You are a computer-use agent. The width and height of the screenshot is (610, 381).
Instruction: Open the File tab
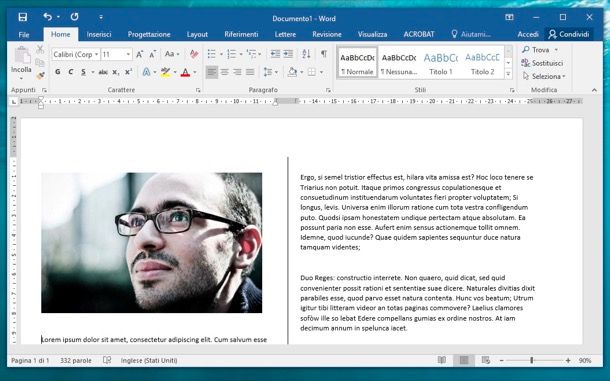click(x=24, y=35)
